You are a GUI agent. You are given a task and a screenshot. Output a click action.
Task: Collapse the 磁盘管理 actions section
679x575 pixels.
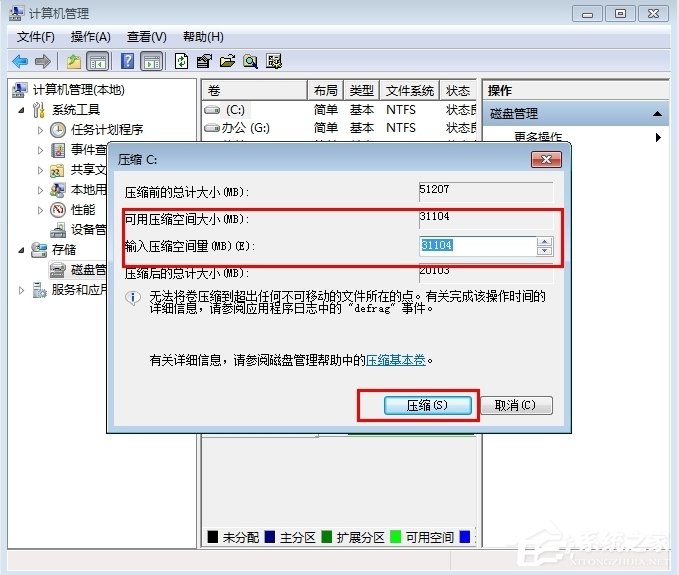click(x=657, y=114)
